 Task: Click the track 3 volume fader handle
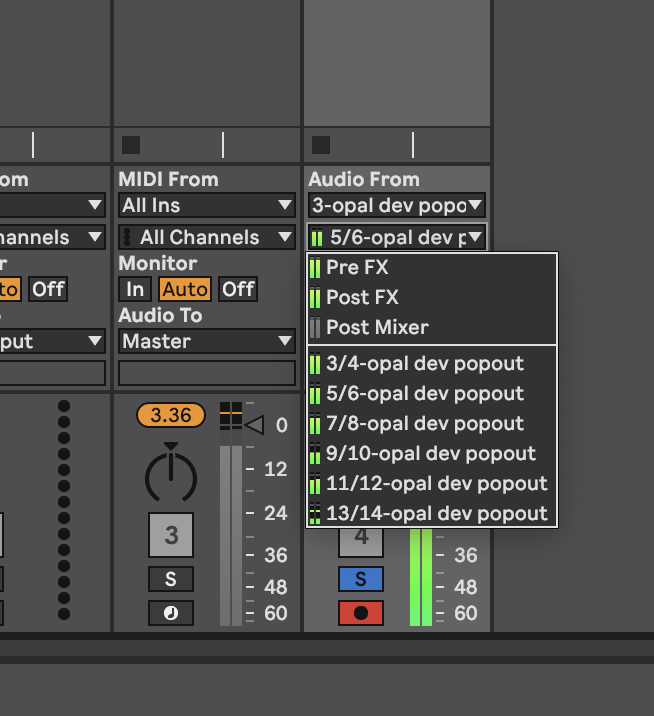pyautogui.click(x=254, y=425)
